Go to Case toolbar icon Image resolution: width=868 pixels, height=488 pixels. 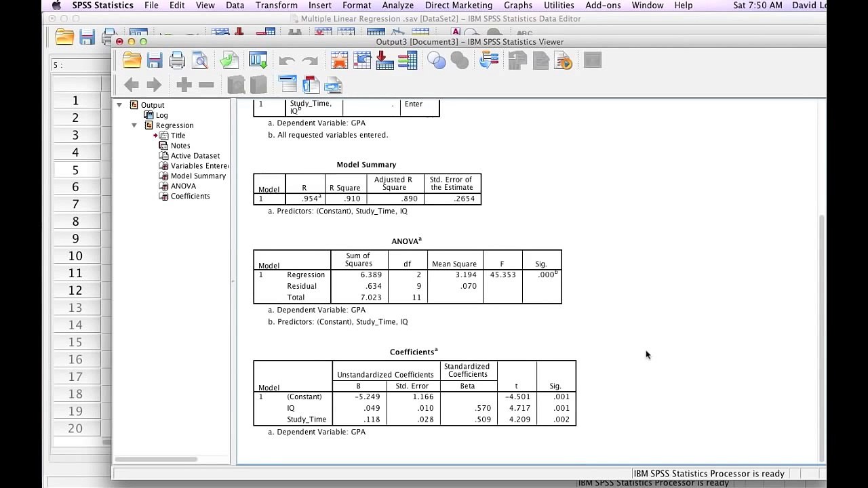pos(362,61)
